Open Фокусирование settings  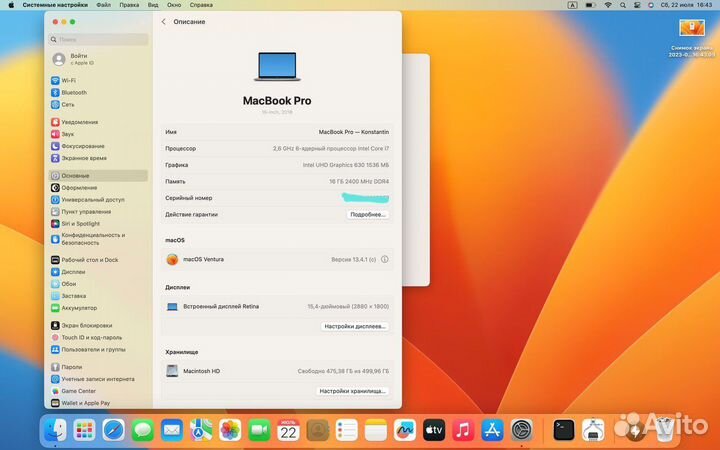[x=78, y=146]
